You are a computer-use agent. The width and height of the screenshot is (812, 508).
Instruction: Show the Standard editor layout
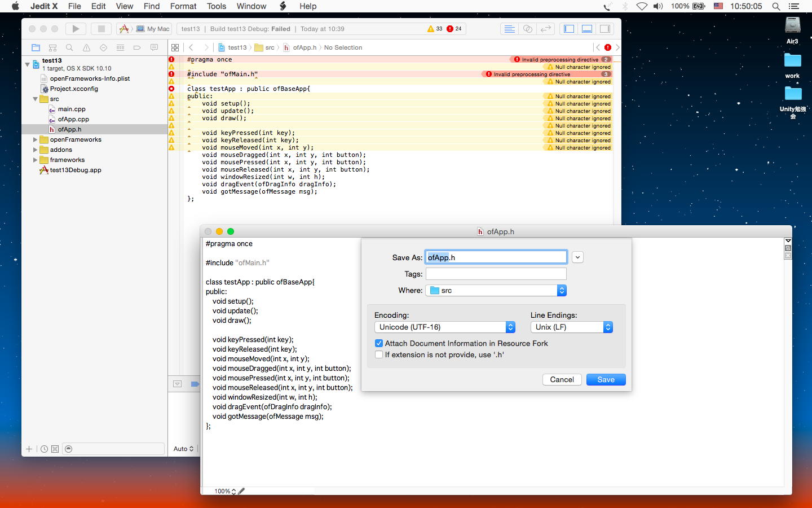[x=509, y=29]
